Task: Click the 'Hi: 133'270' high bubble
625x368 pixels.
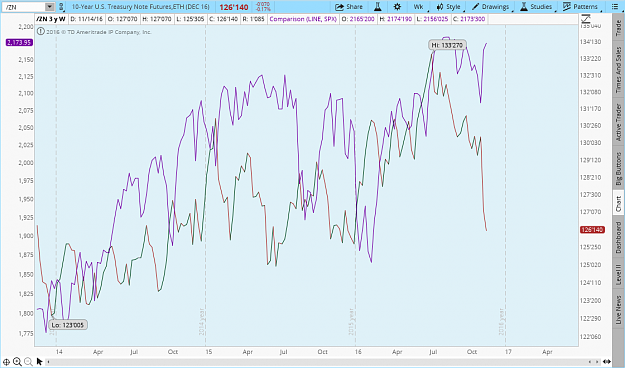Action: coord(447,45)
